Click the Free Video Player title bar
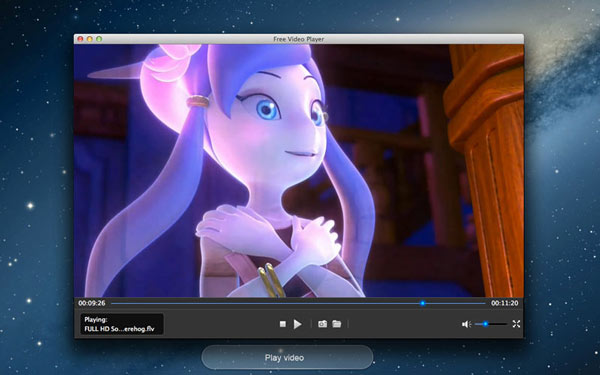The width and height of the screenshot is (600, 375). (298, 39)
